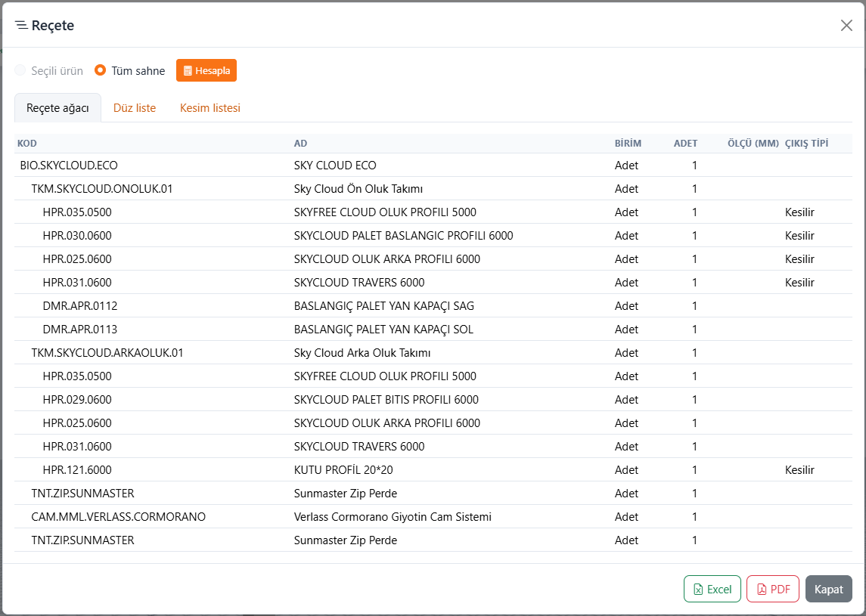This screenshot has height=616, width=866.
Task: Click the BİRİM column header
Action: click(x=628, y=144)
